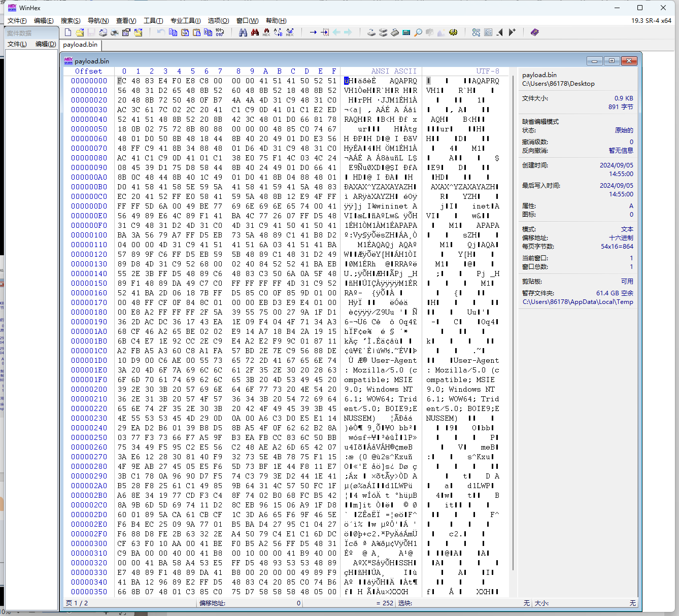This screenshot has height=616, width=679.
Task: Open the 专业工具(I) menu
Action: tap(186, 21)
